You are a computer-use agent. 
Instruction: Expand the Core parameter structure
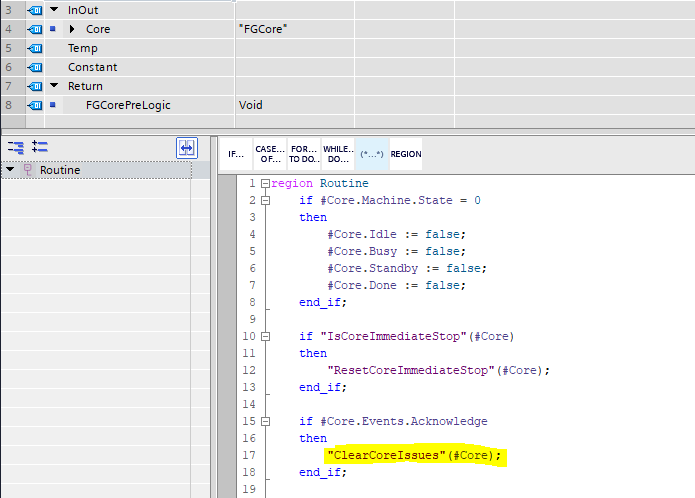[72, 29]
